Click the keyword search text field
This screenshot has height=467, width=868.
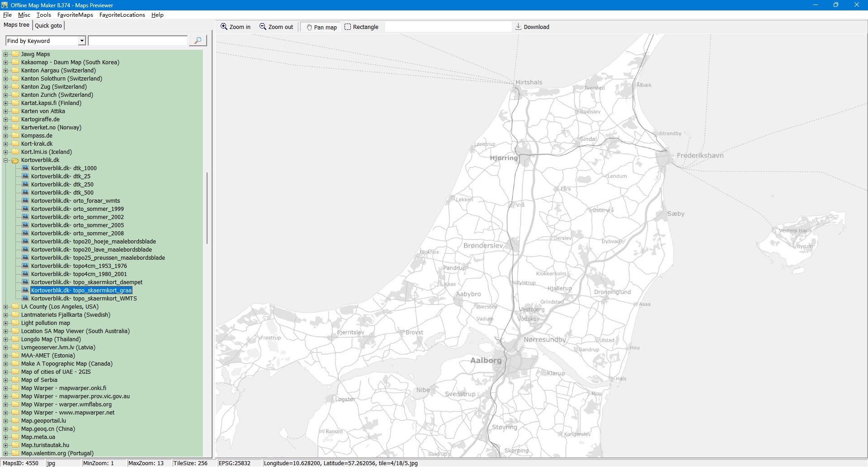[138, 41]
